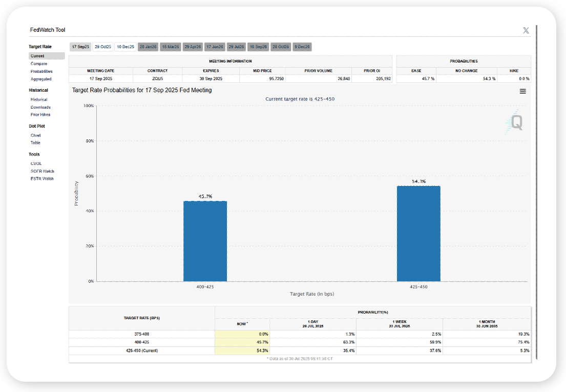This screenshot has height=392, width=566.
Task: Click the contract cell 'ZQU5'
Action: click(157, 79)
